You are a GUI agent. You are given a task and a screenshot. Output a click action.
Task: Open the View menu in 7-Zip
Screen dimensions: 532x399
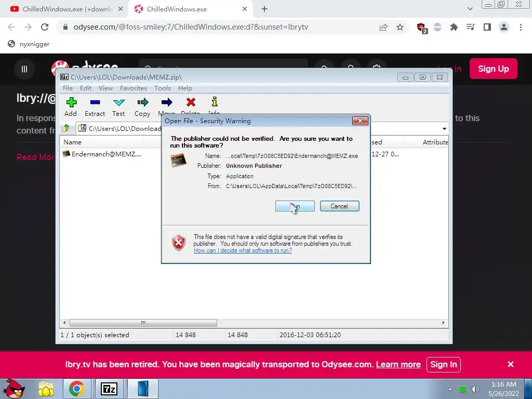point(105,88)
